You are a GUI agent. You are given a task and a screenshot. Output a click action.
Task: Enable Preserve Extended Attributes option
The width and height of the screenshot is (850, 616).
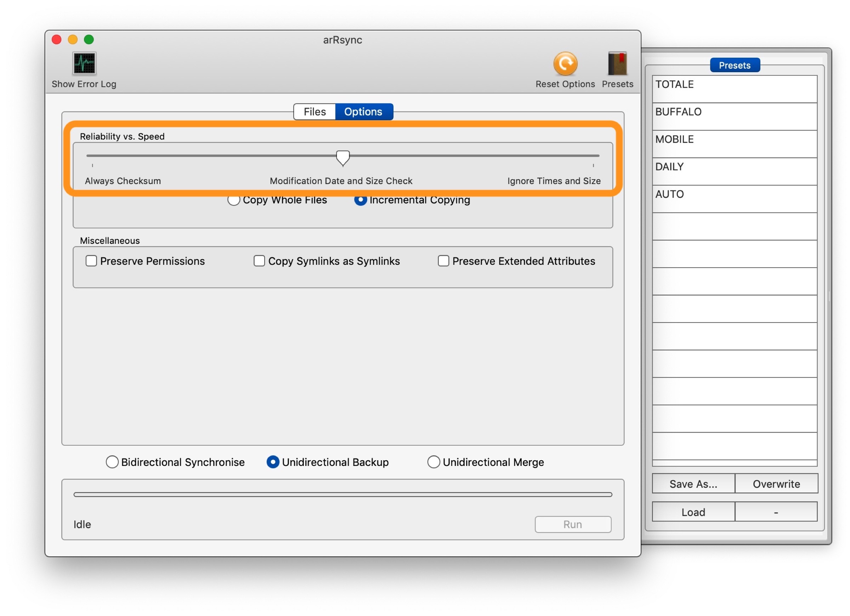tap(443, 261)
